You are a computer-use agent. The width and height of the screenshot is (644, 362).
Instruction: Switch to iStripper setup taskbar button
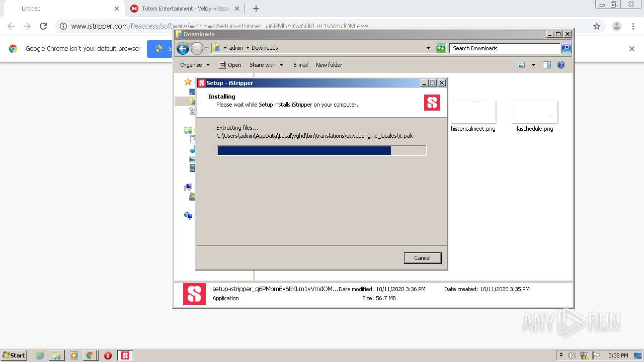click(x=125, y=355)
